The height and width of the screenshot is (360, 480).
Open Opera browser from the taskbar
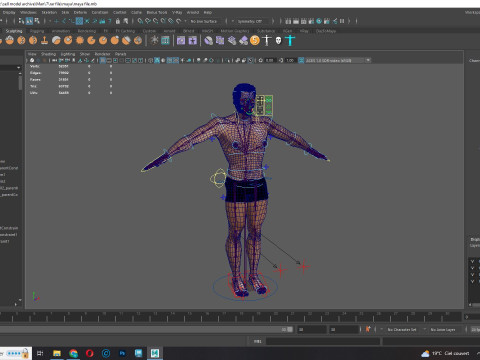(89, 353)
